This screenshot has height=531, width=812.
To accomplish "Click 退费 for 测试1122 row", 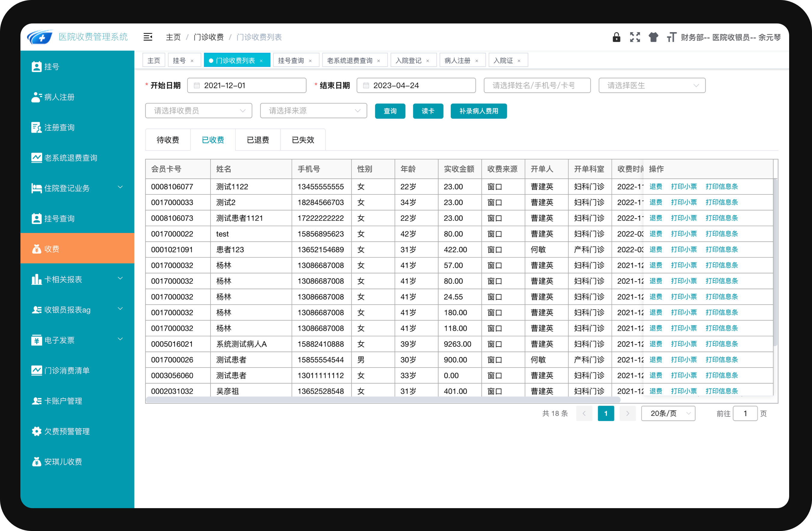I will coord(655,186).
